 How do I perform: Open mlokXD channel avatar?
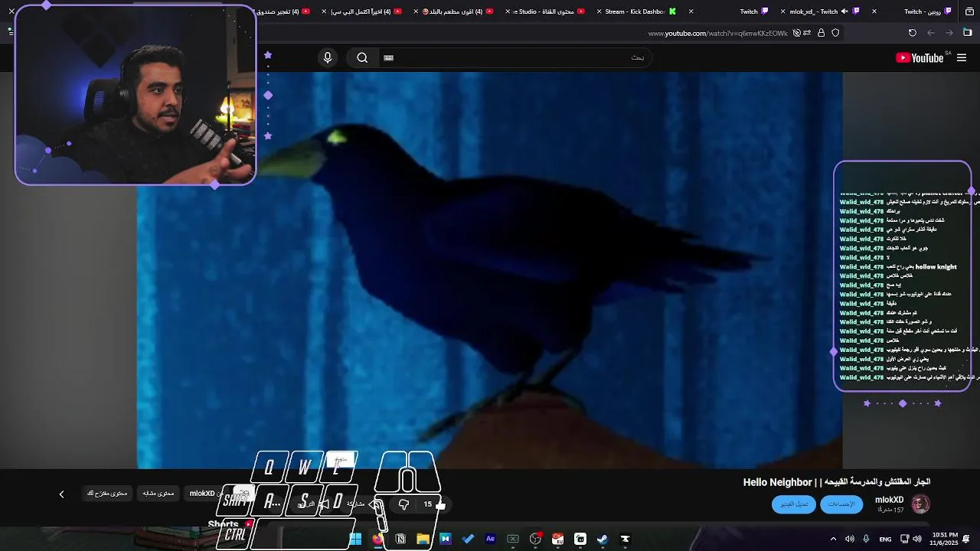(920, 504)
